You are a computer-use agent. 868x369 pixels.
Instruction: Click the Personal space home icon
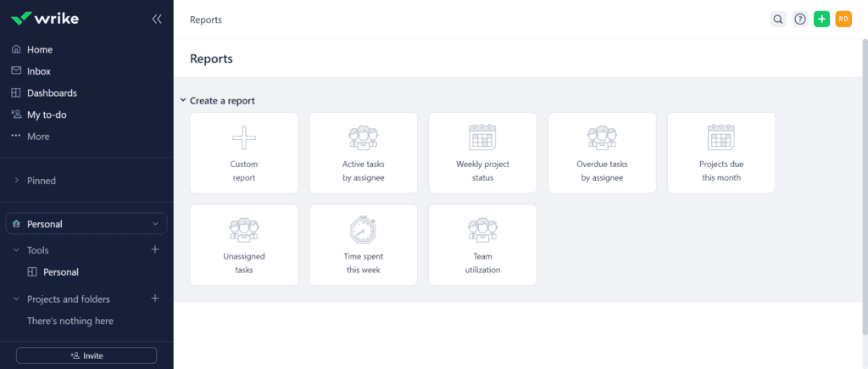17,224
